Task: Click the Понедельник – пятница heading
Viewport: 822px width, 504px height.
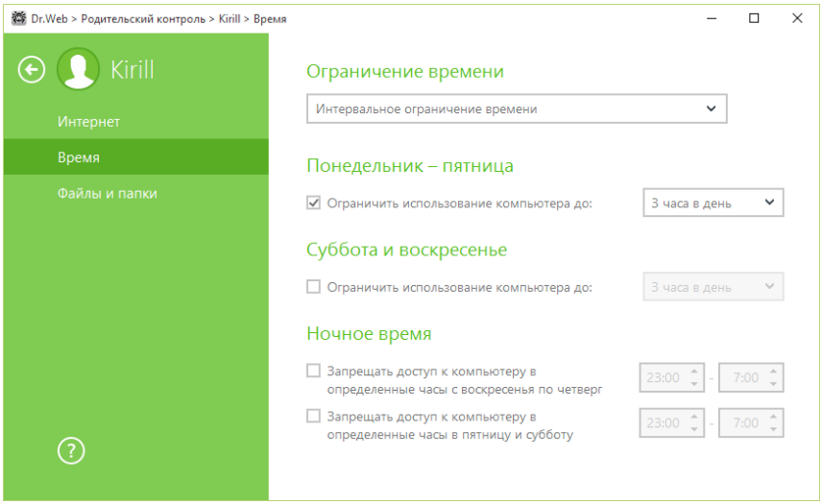Action: click(x=410, y=165)
